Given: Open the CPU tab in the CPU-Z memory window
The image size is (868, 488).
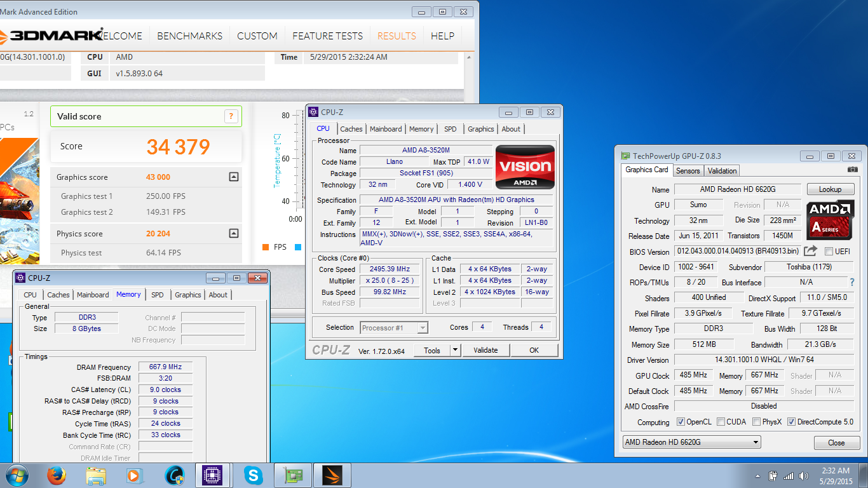Looking at the screenshot, I should click(31, 295).
